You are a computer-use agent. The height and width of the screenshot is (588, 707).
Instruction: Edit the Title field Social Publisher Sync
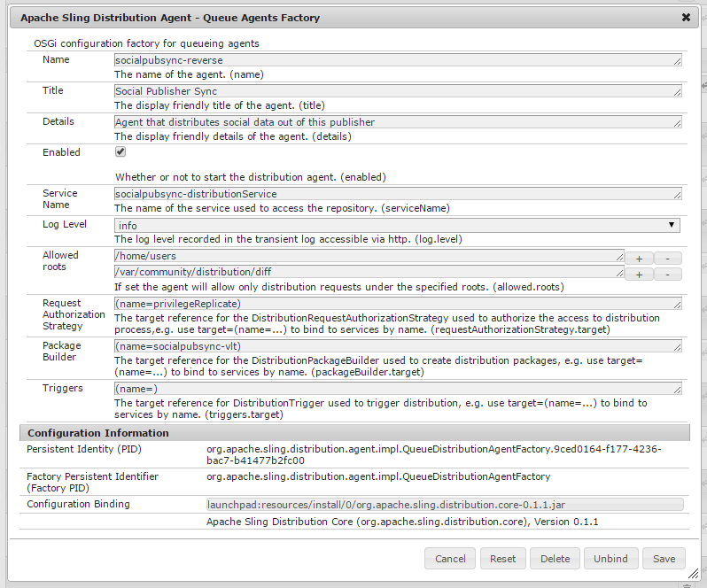coord(398,91)
